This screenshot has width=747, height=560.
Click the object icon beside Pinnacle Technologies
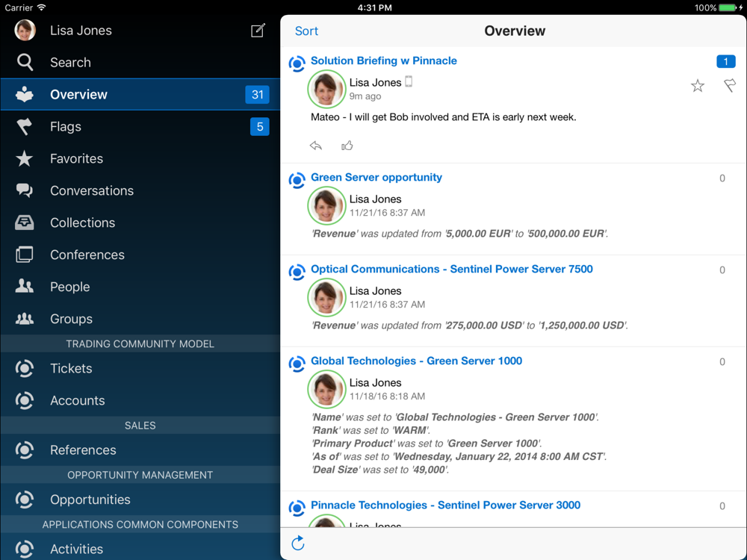click(x=297, y=508)
